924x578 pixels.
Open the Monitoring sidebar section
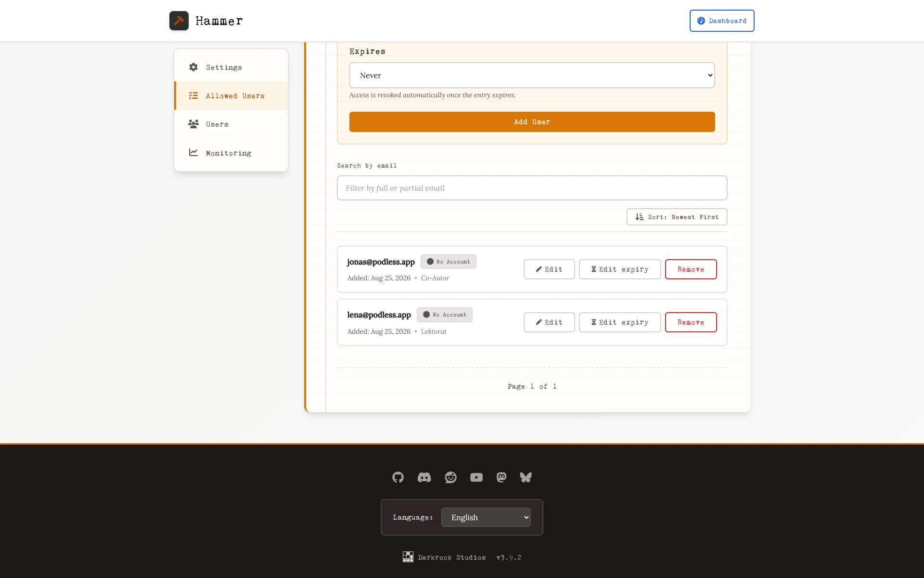[231, 153]
